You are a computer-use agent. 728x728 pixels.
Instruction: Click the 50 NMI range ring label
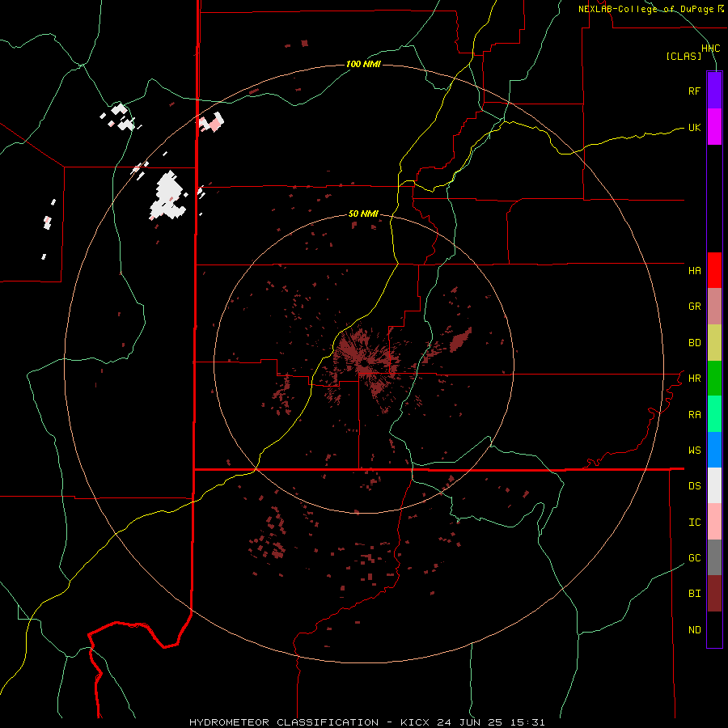click(363, 214)
